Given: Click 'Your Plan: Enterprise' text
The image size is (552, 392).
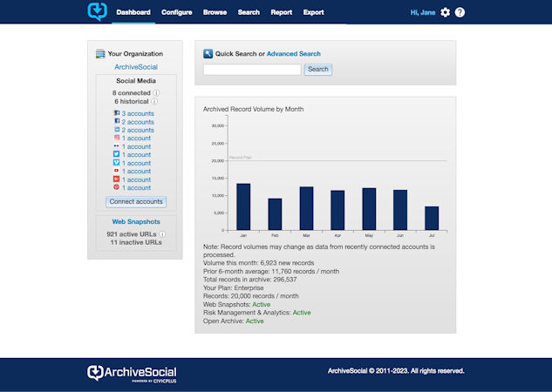Looking at the screenshot, I should tap(234, 288).
